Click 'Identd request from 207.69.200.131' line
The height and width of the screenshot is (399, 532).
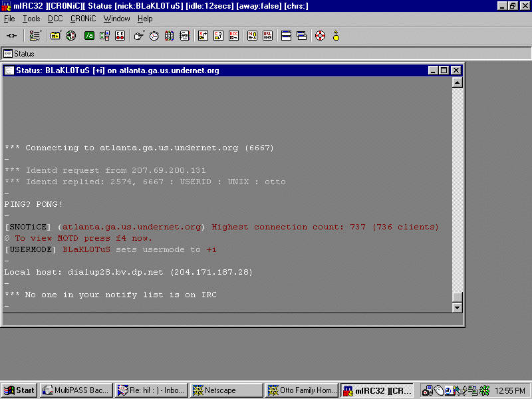(105, 170)
